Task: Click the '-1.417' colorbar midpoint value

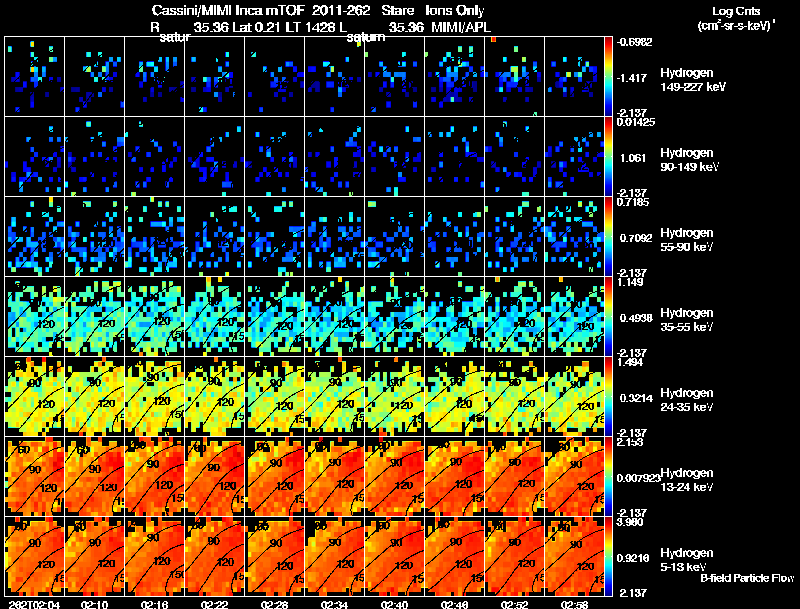Action: tap(633, 78)
